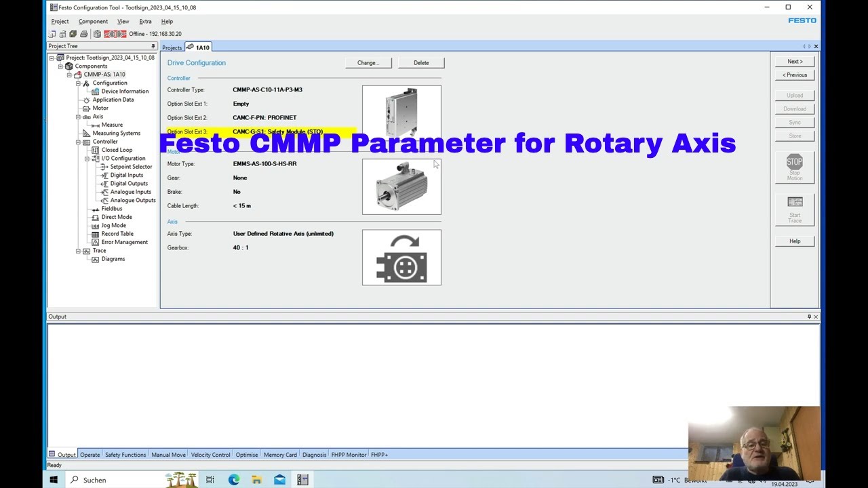The width and height of the screenshot is (868, 488).
Task: Select Setpoint Selector tree item
Action: [x=131, y=167]
